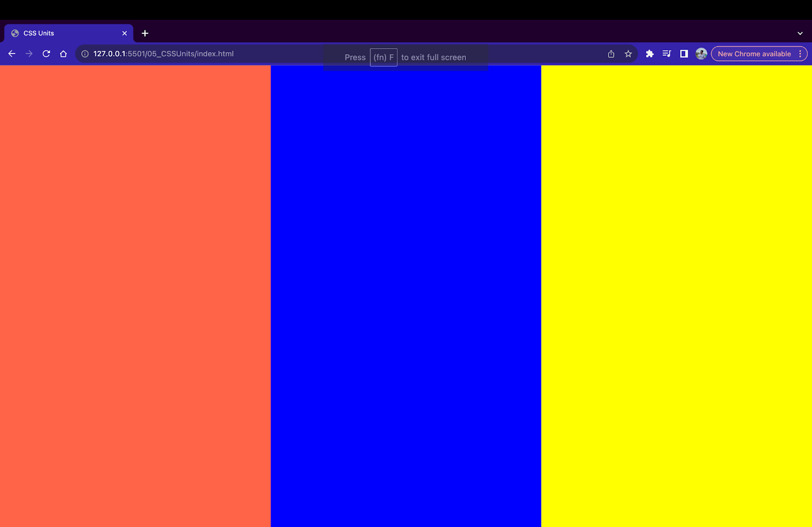Click the media controls icon in the toolbar
The image size is (812, 527).
pyautogui.click(x=667, y=53)
